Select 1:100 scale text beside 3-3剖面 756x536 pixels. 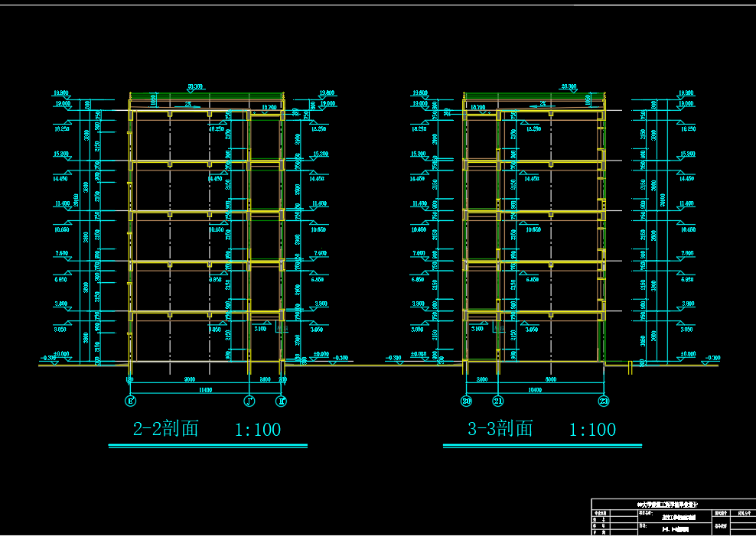(x=591, y=430)
